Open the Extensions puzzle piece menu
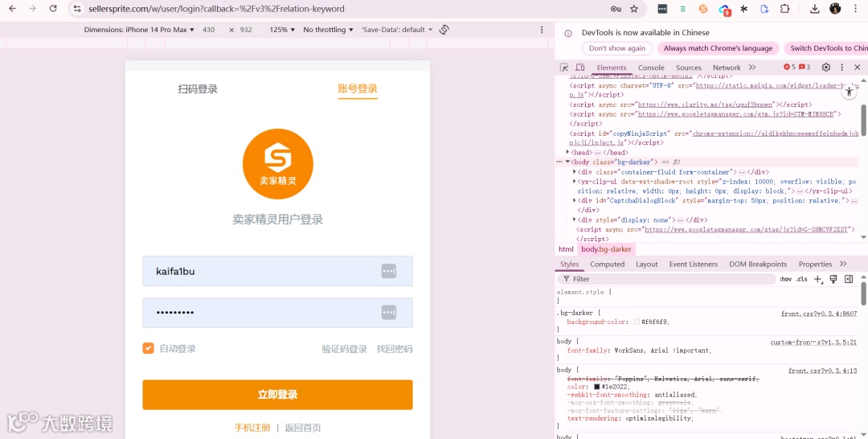Viewport: 868px width, 439px height. click(784, 9)
